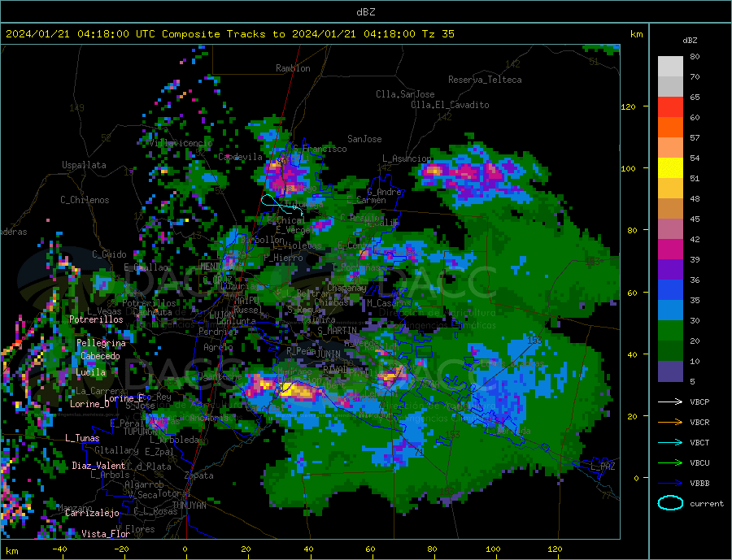The width and height of the screenshot is (732, 560).
Task: Pick the gray 65–70 dBZ swatch
Action: (670, 87)
